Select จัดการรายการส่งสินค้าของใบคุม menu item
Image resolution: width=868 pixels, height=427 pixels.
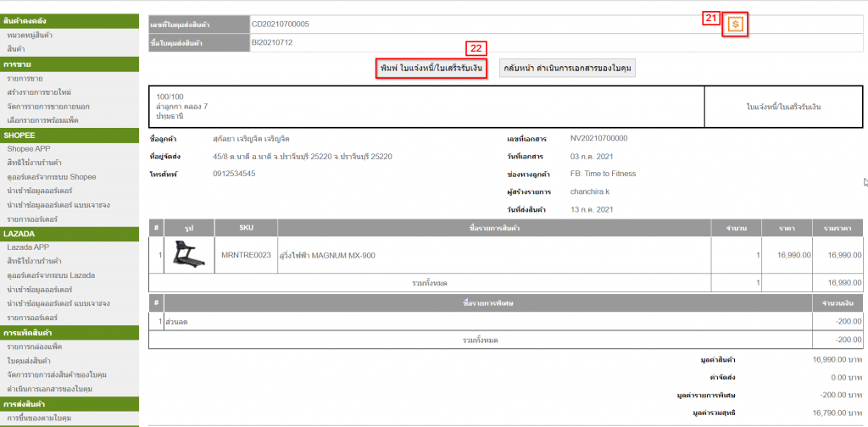coord(54,374)
